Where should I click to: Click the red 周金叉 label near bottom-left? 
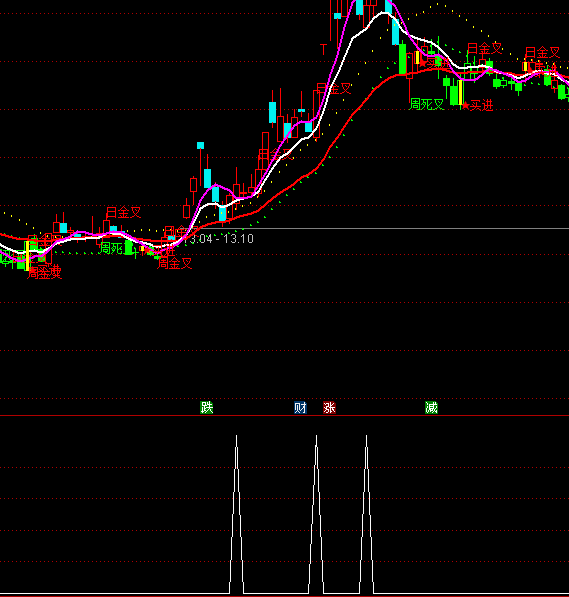174,263
